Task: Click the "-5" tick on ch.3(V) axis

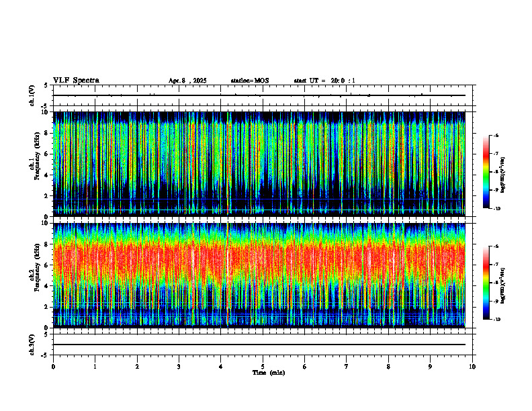Action: click(x=44, y=355)
